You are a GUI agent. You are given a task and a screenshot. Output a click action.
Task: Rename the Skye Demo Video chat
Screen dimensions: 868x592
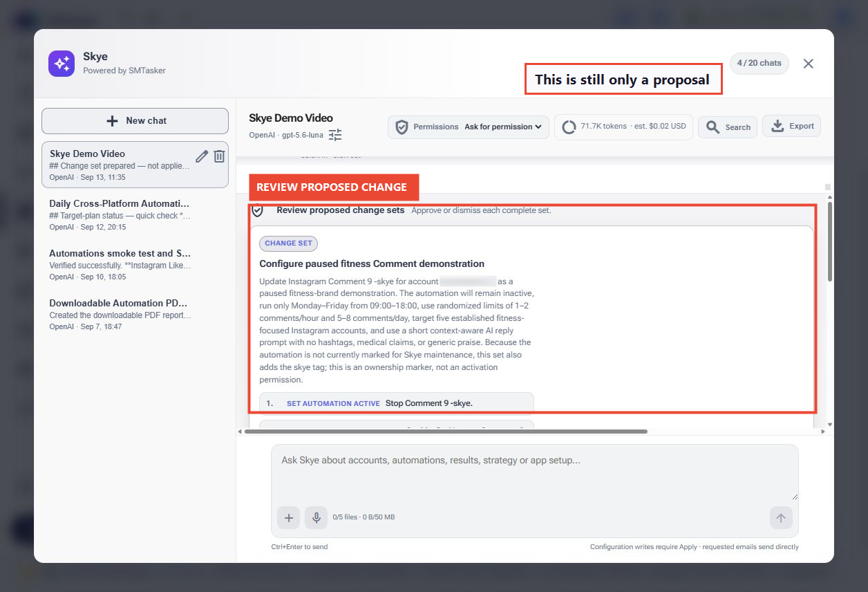(202, 156)
